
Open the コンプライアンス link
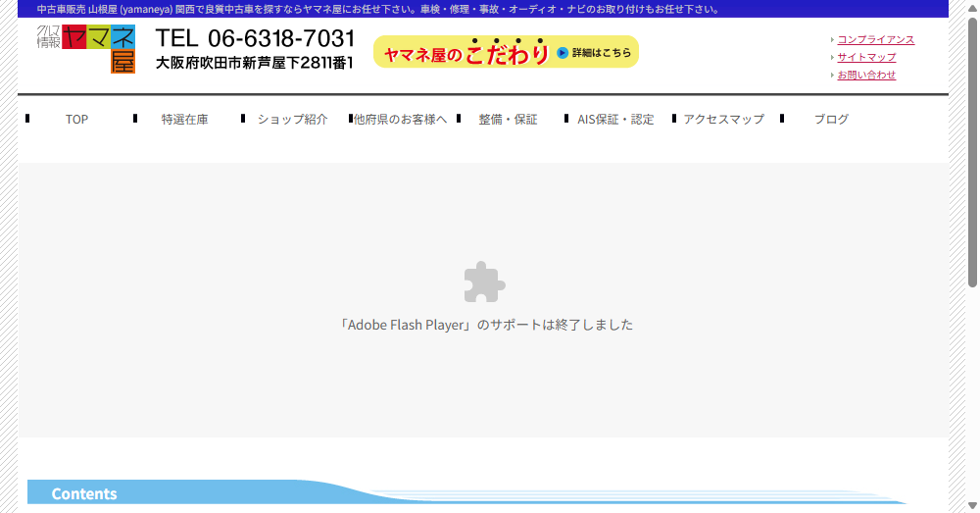875,39
